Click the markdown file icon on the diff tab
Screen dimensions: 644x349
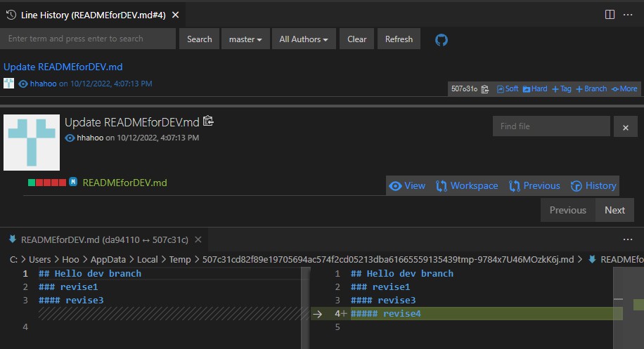13,239
